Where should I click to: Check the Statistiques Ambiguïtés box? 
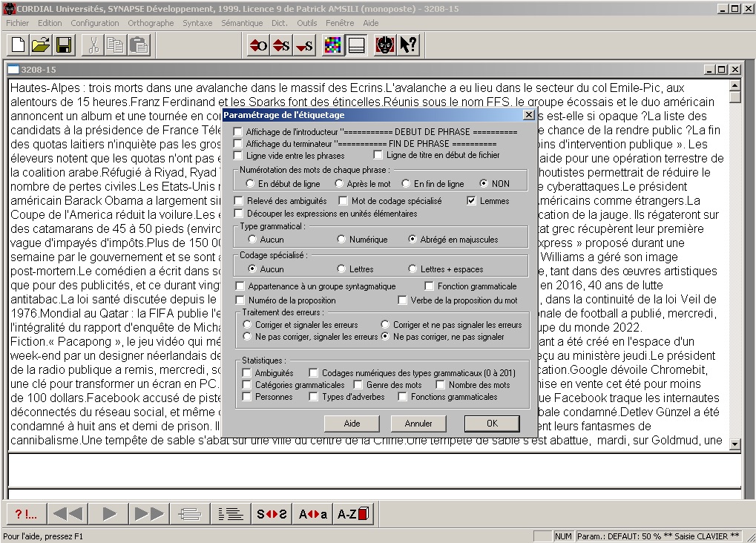click(247, 373)
